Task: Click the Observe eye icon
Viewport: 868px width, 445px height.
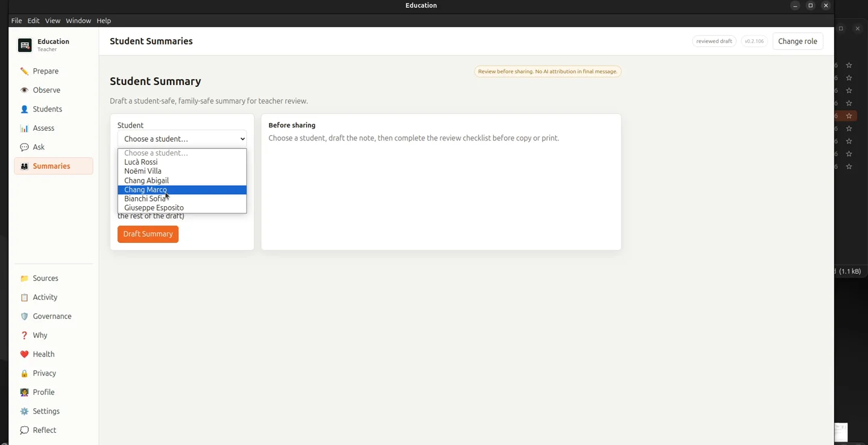Action: (x=24, y=90)
